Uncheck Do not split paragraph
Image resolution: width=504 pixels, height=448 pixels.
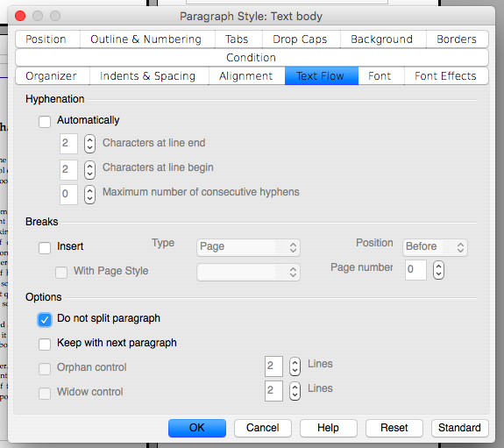45,320
